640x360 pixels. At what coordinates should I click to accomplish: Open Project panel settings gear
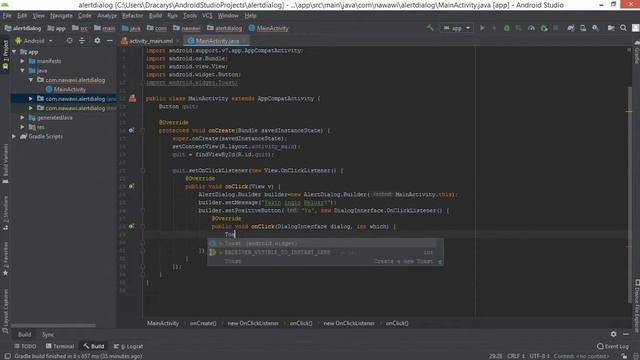pyautogui.click(x=97, y=41)
